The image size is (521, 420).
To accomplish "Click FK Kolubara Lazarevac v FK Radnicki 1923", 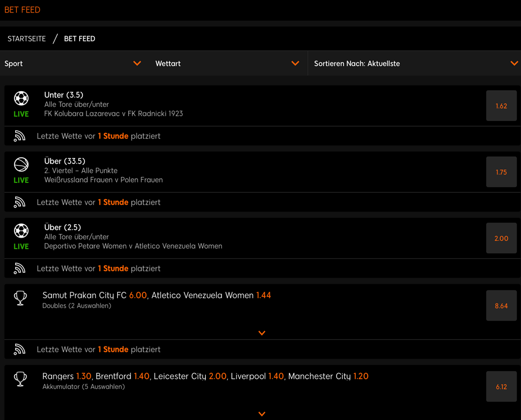I will click(114, 114).
